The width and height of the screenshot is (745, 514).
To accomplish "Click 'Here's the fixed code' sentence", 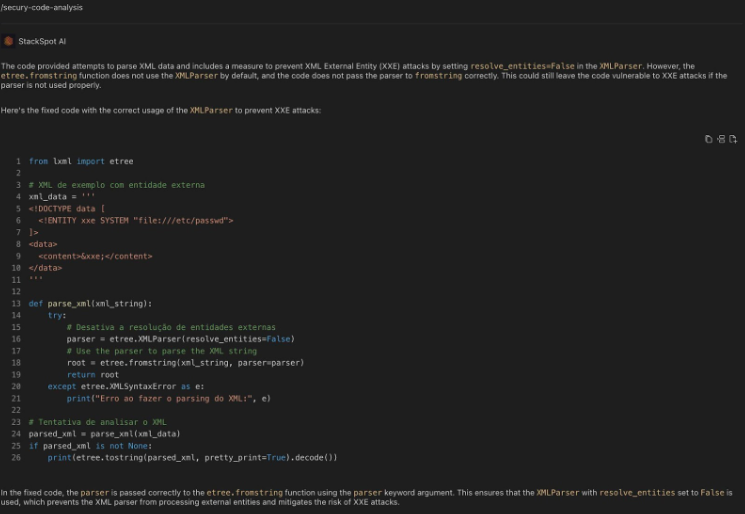I will [161, 110].
